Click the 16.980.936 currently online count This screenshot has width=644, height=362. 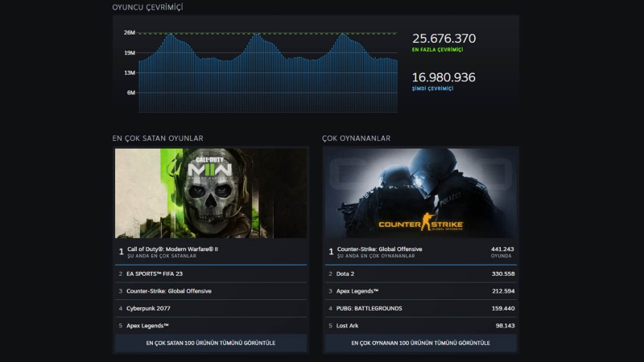pyautogui.click(x=444, y=77)
